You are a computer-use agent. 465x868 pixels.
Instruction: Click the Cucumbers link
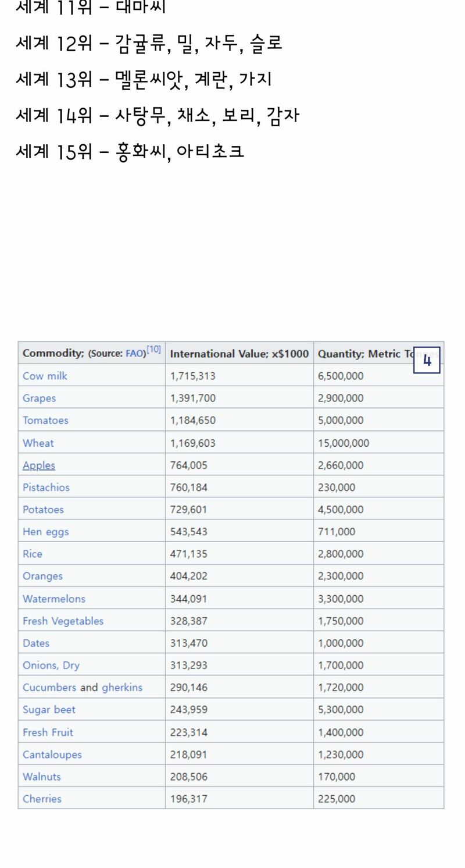[49, 687]
